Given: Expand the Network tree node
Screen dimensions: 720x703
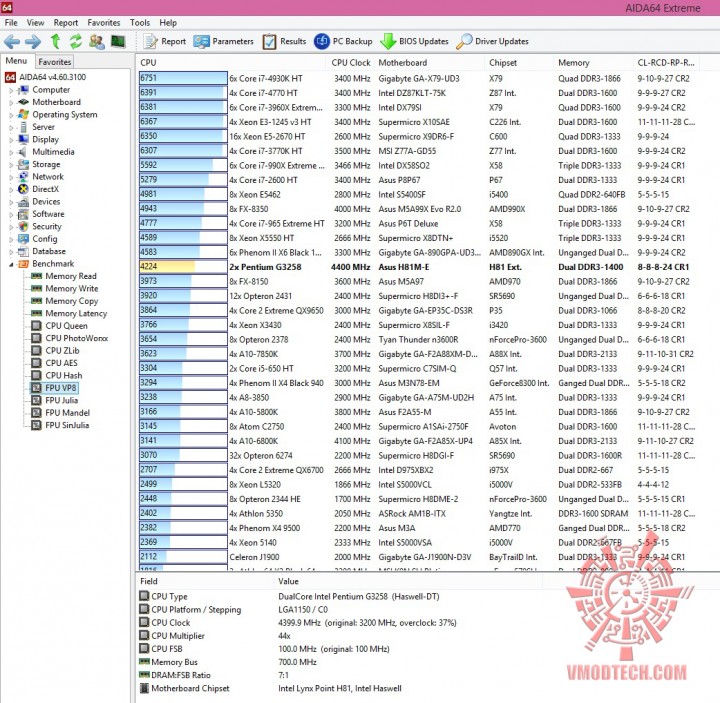Looking at the screenshot, I should coord(11,177).
